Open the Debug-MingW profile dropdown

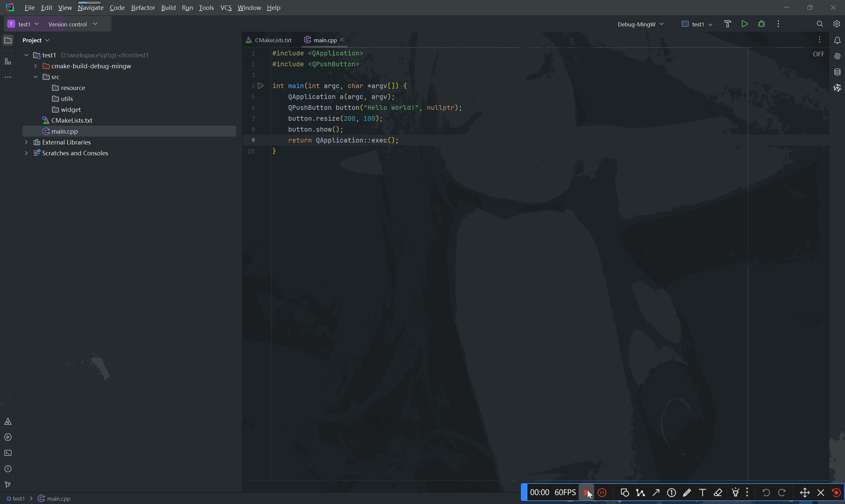640,24
